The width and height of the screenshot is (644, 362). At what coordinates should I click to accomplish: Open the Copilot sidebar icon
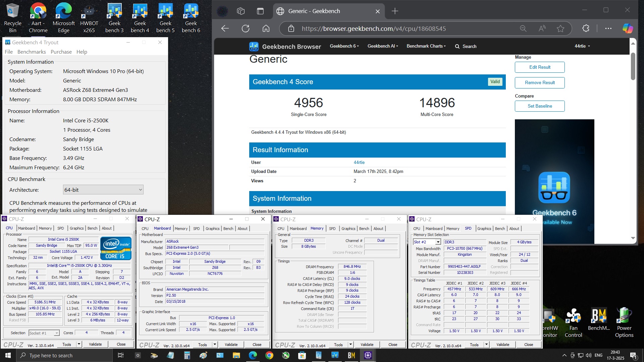click(628, 28)
